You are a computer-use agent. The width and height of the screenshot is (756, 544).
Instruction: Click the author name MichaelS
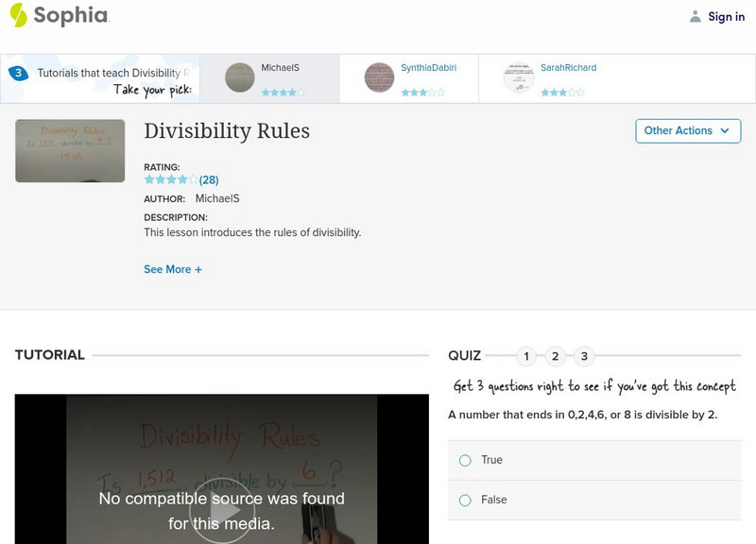[x=217, y=198]
